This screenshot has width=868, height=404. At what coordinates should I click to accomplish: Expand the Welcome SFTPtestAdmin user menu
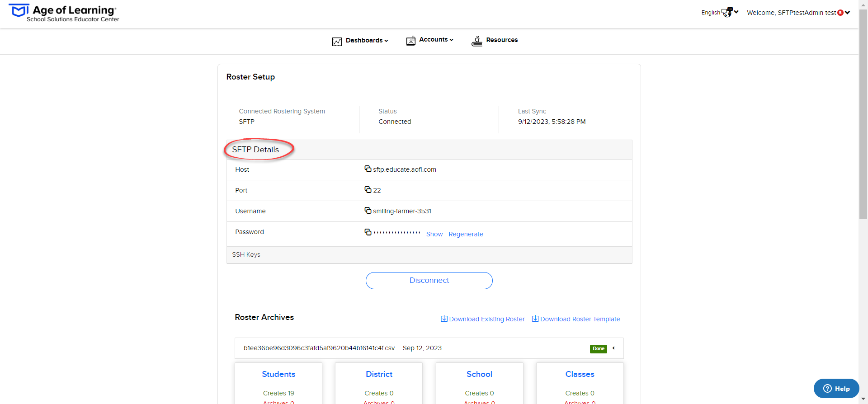[x=798, y=13]
